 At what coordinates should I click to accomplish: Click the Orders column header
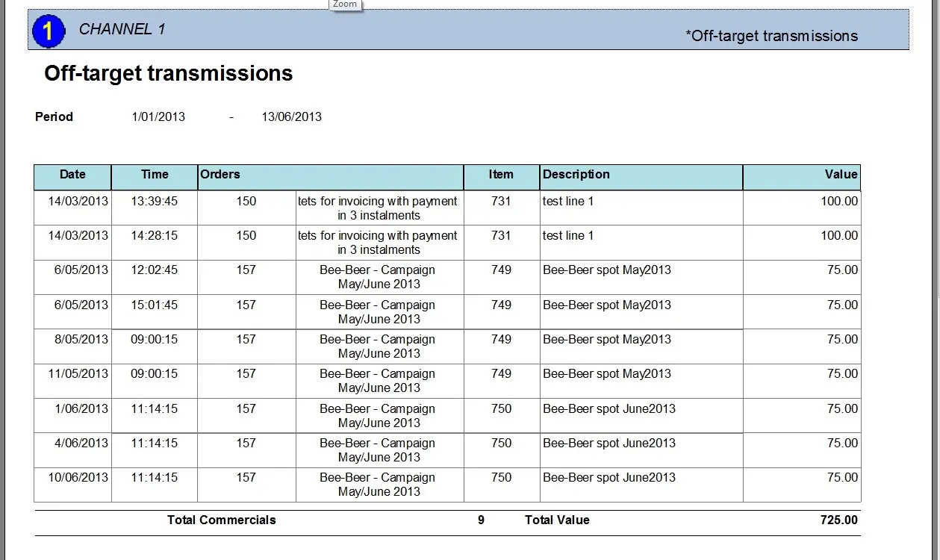click(x=220, y=175)
